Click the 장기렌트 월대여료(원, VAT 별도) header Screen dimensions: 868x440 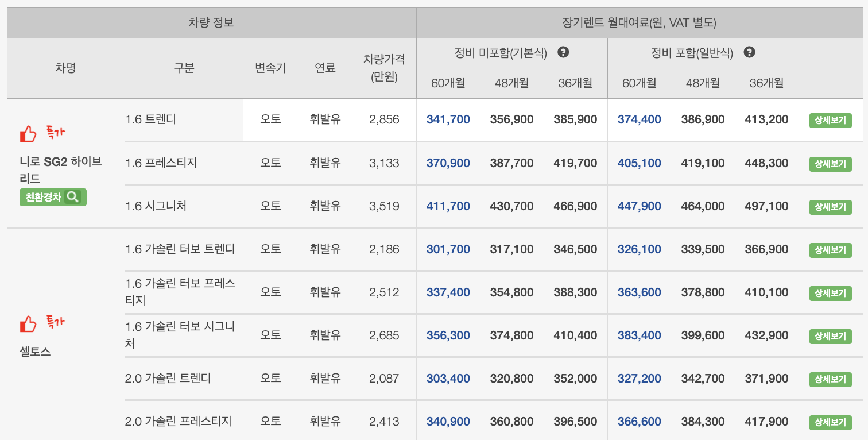pyautogui.click(x=639, y=23)
